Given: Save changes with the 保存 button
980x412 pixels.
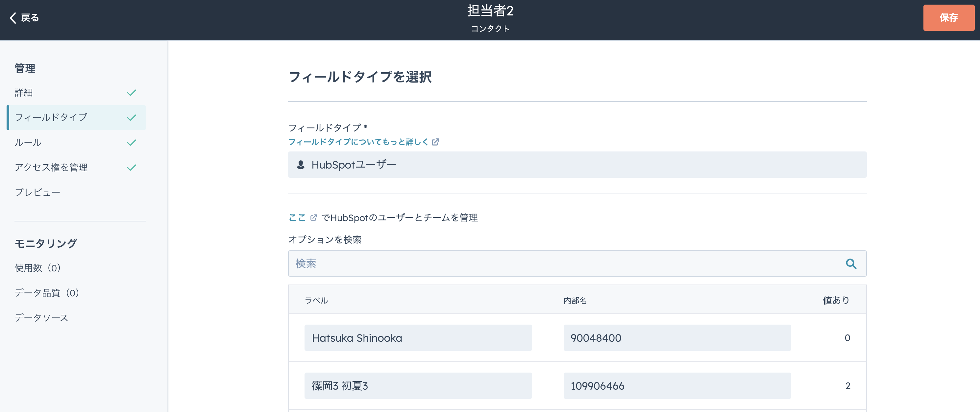Looking at the screenshot, I should click(x=948, y=17).
